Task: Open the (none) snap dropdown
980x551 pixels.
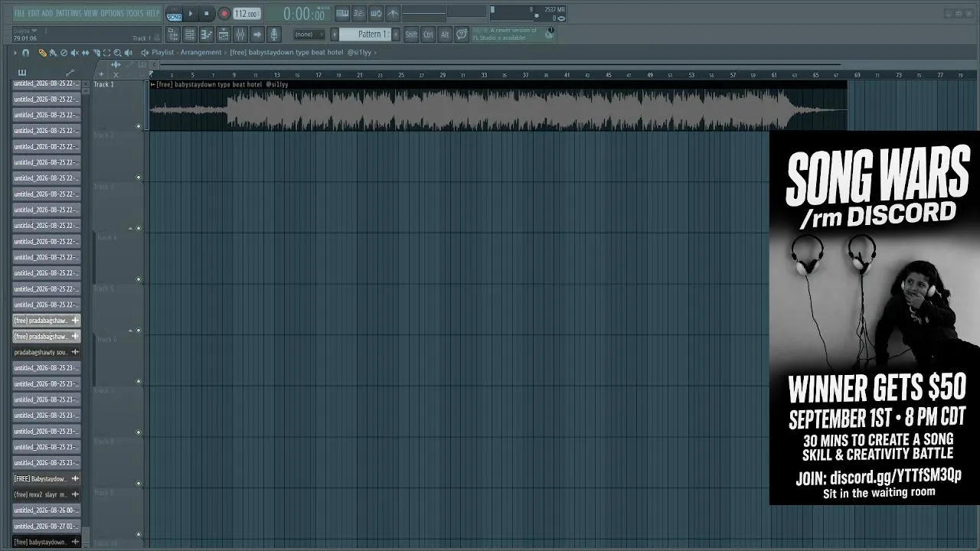Action: [309, 34]
